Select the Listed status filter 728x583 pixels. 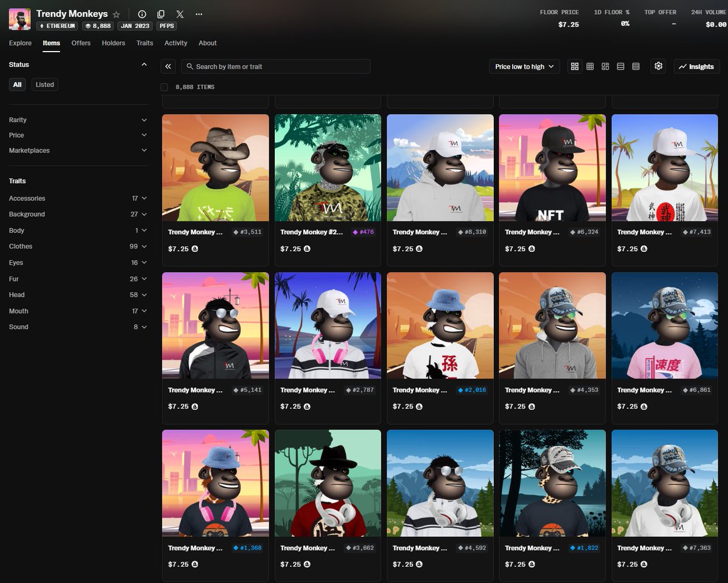click(45, 84)
